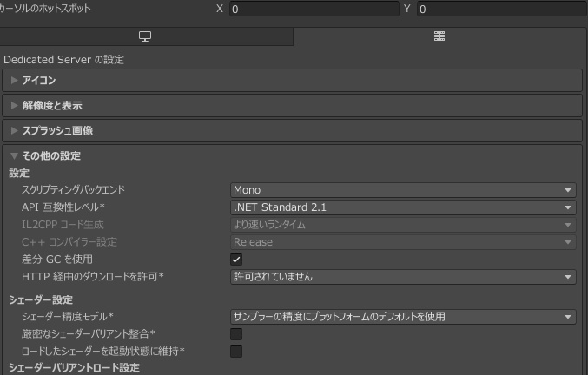
Task: Open the HTTP 経由のダウンロードを許可 dropdown
Action: coord(403,277)
